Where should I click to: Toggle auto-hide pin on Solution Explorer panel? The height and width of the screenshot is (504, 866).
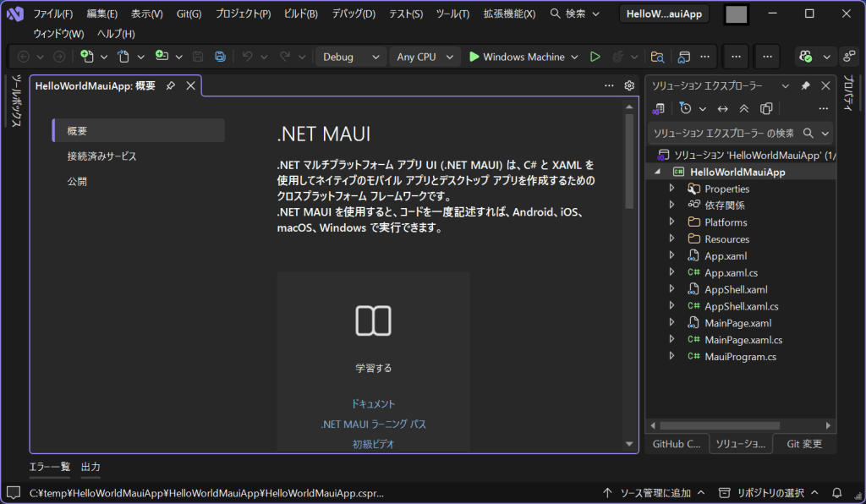(805, 86)
